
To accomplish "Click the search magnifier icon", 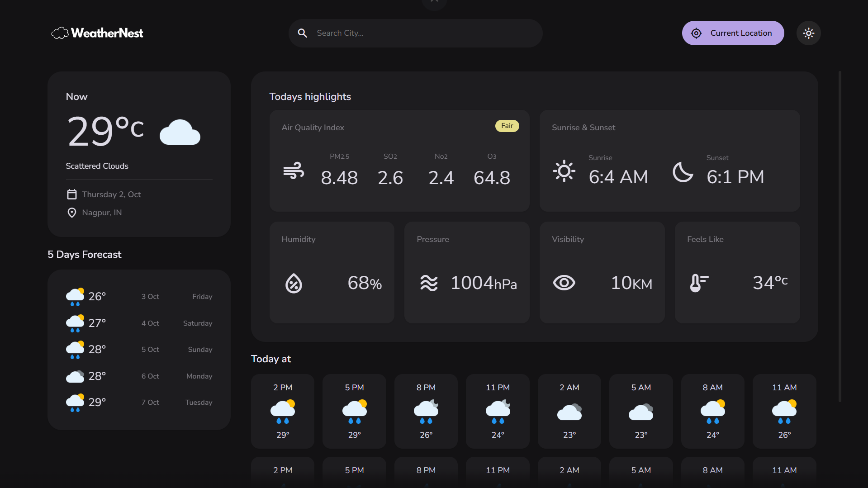I will point(302,33).
